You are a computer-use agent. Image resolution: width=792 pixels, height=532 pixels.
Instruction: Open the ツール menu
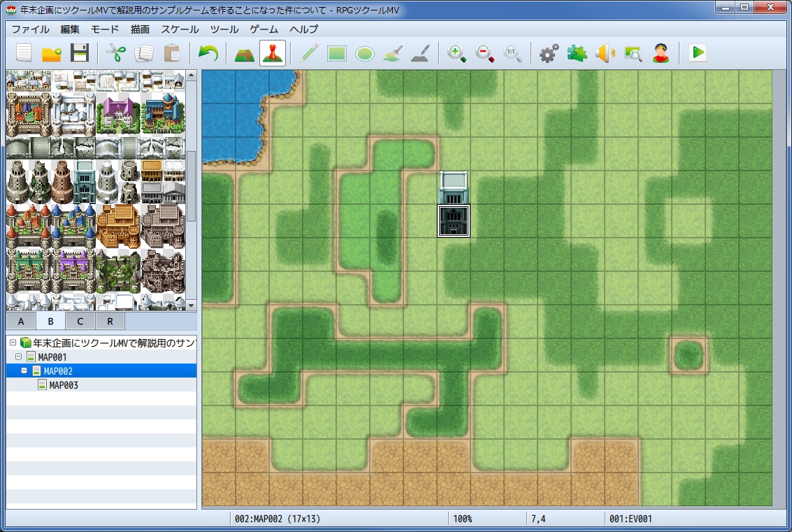coord(224,29)
